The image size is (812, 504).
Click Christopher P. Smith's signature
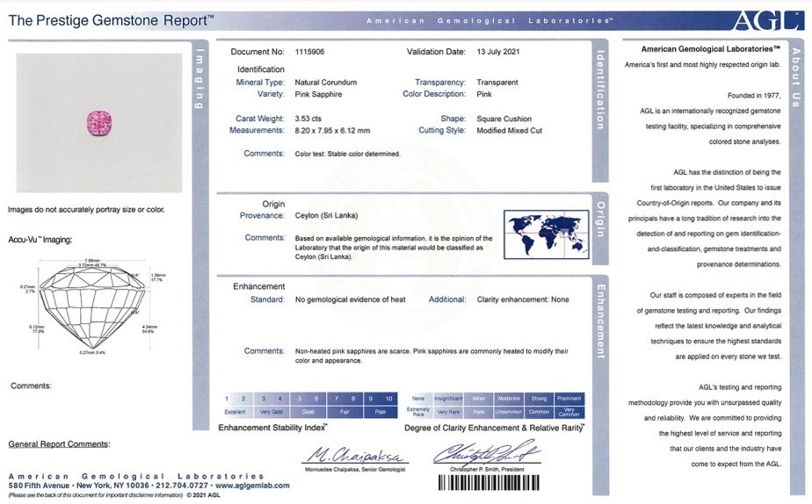(x=486, y=454)
